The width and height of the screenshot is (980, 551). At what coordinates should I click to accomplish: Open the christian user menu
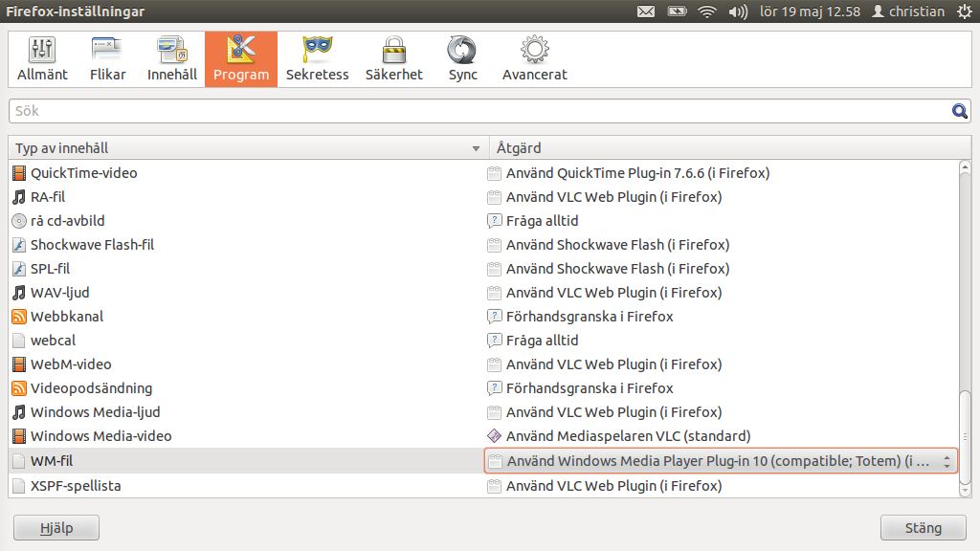point(908,11)
